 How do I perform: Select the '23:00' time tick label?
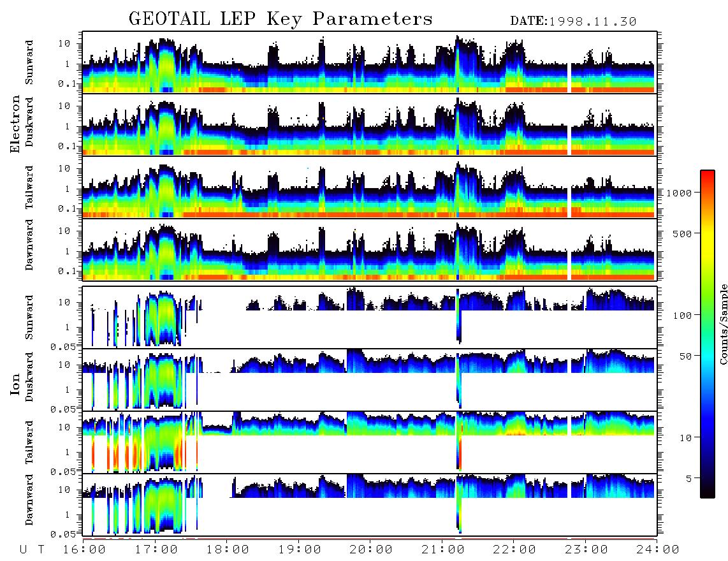click(587, 550)
